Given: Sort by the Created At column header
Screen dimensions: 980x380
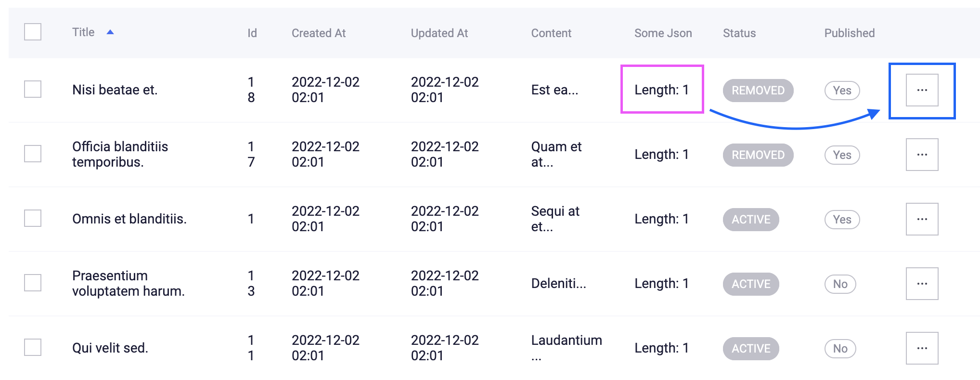Looking at the screenshot, I should pos(319,33).
